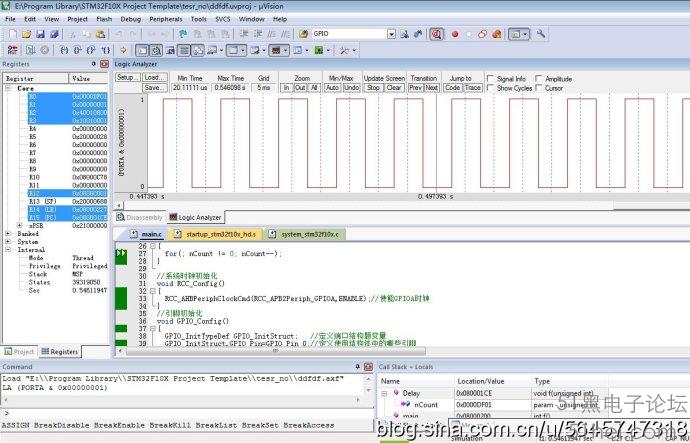Open the File menu

coord(10,19)
